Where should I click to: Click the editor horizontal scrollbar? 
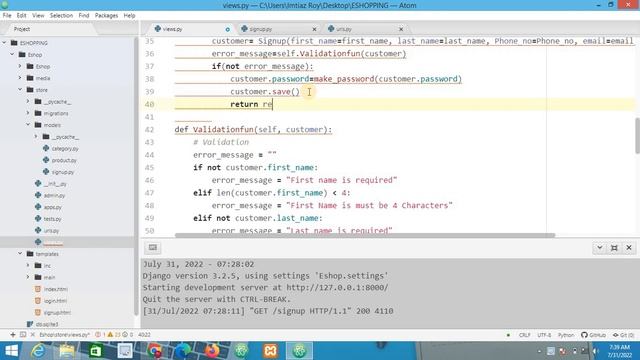tap(365, 235)
